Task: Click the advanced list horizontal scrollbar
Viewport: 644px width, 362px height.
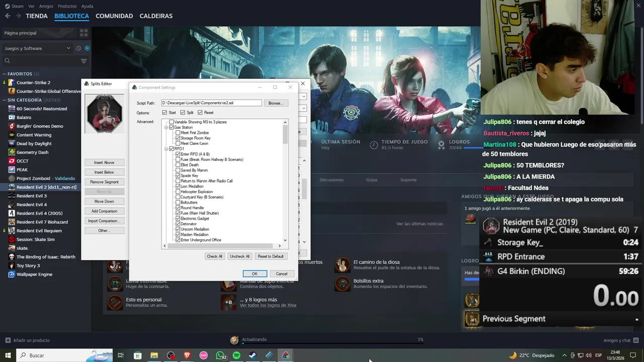Action: [221, 246]
